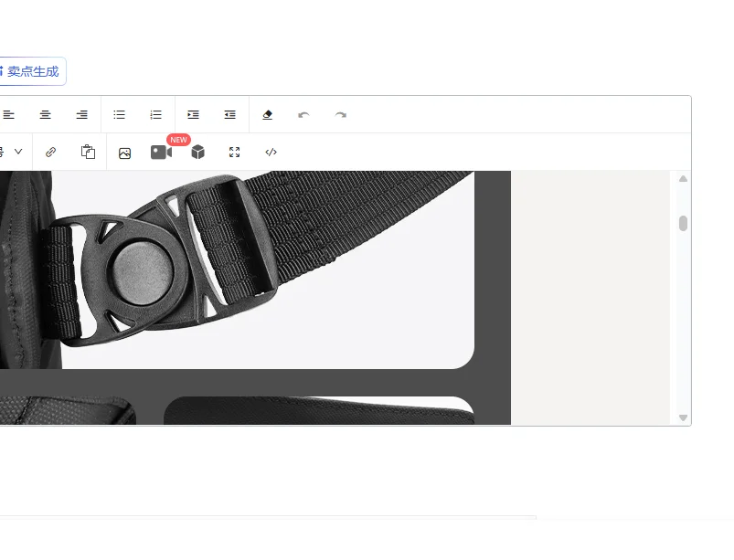Toggle fullscreen editor mode
734x560 pixels.
pyautogui.click(x=235, y=152)
